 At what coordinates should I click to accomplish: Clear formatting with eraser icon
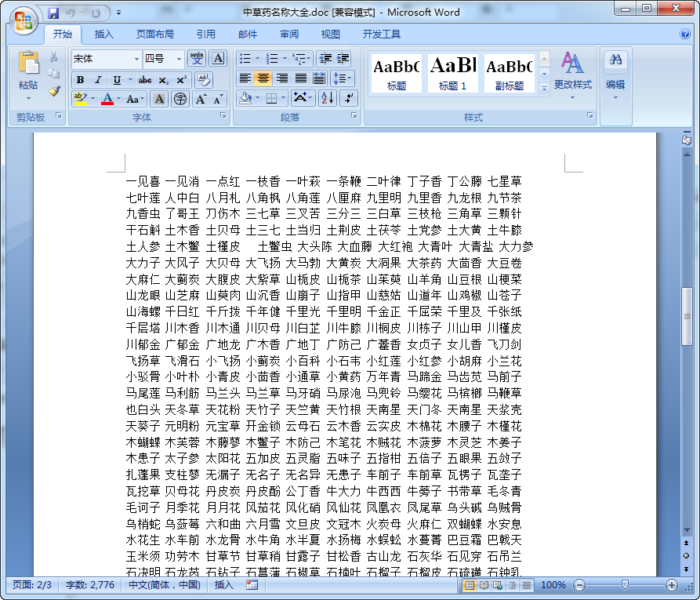click(204, 80)
